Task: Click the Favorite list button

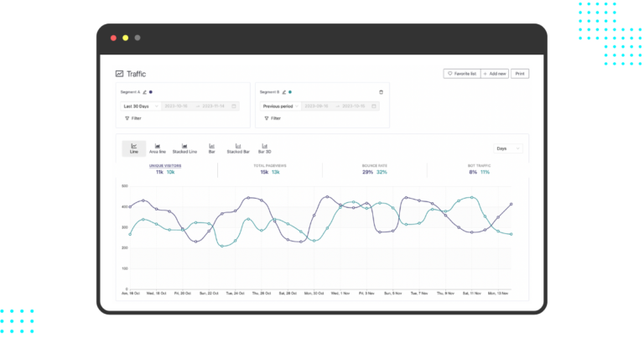Action: [461, 74]
